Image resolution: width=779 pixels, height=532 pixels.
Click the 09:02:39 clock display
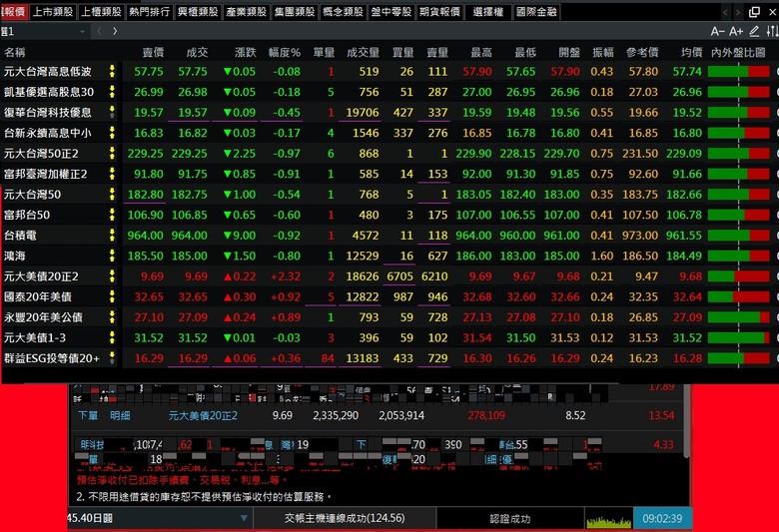click(662, 519)
